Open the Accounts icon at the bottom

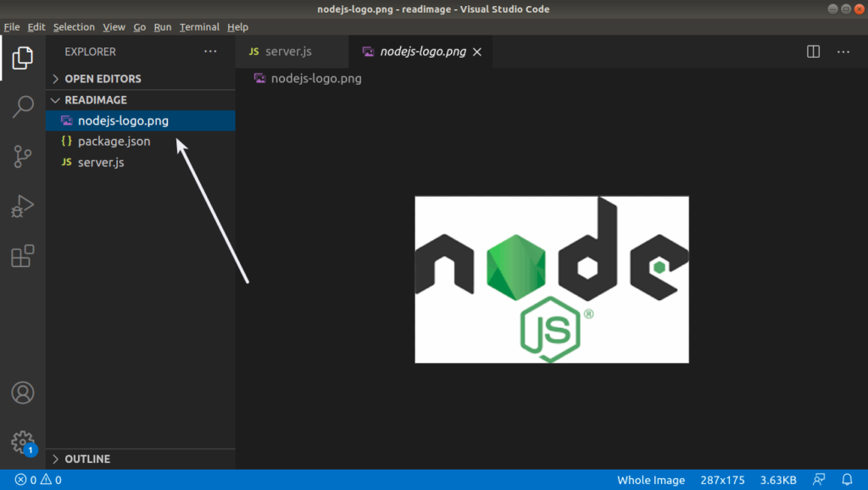click(23, 393)
